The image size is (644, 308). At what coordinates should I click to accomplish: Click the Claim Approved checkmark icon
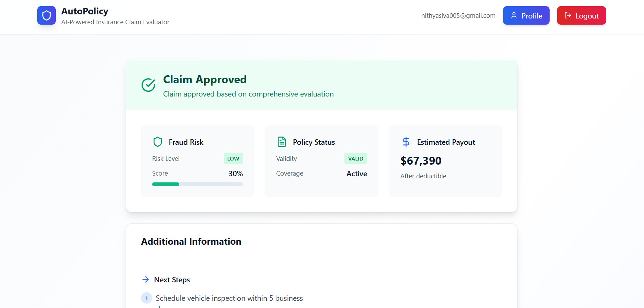[148, 85]
